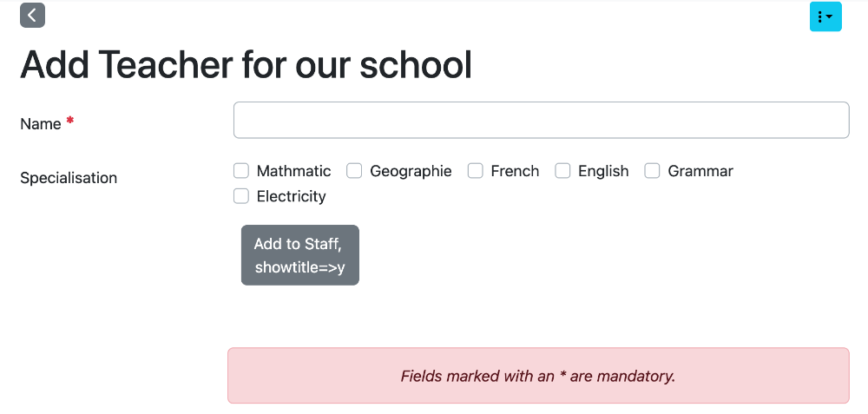Open the cyan three-dots options menu
Viewport: 868px width, 414px height.
(825, 16)
